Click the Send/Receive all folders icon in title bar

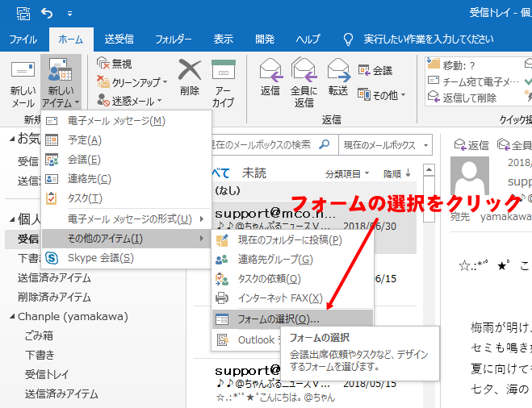pyautogui.click(x=23, y=14)
